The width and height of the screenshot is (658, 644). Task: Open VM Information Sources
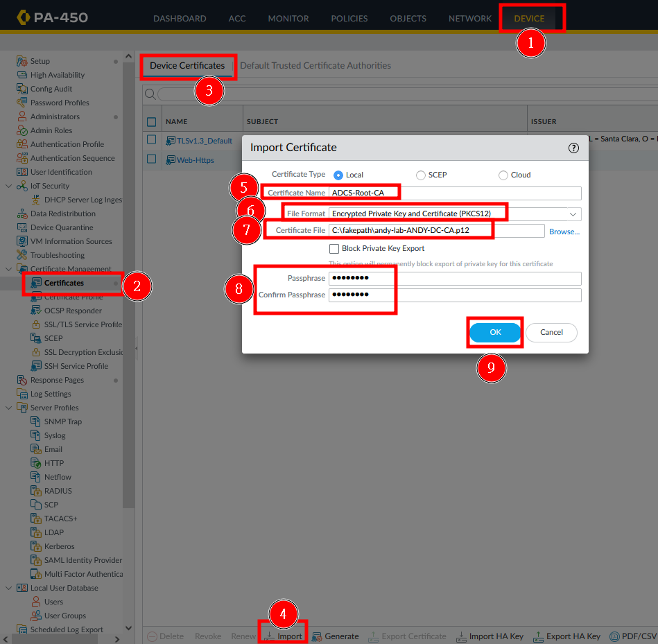(71, 241)
